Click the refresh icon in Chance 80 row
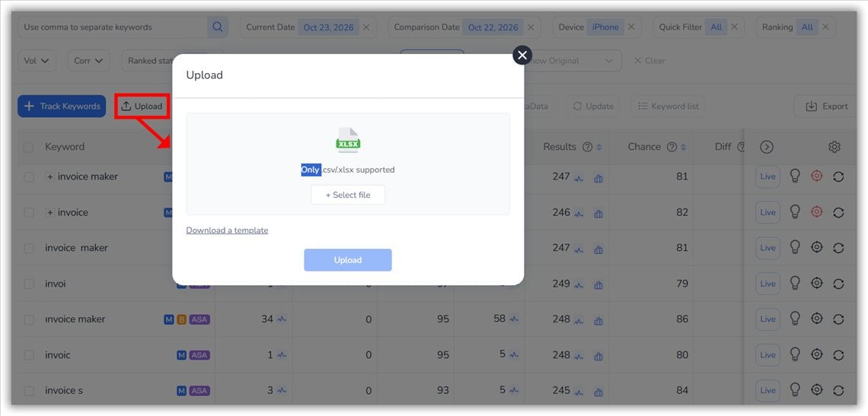The image size is (868, 416). tap(838, 355)
